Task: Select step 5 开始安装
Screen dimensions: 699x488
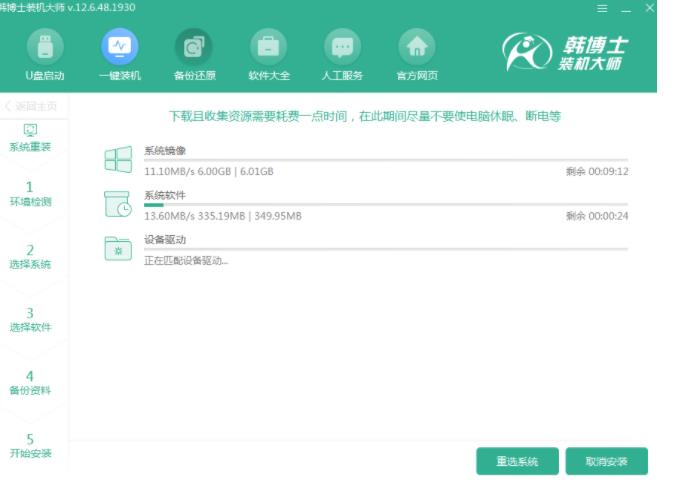Action: (30, 445)
